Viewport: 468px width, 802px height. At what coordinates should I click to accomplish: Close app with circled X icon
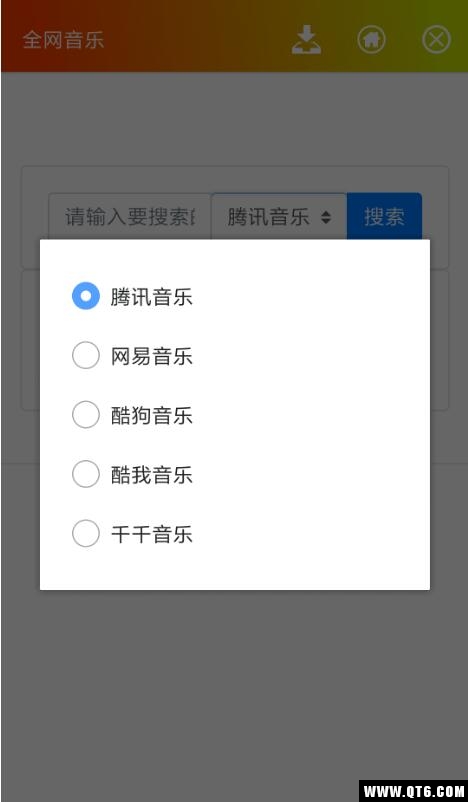[436, 39]
